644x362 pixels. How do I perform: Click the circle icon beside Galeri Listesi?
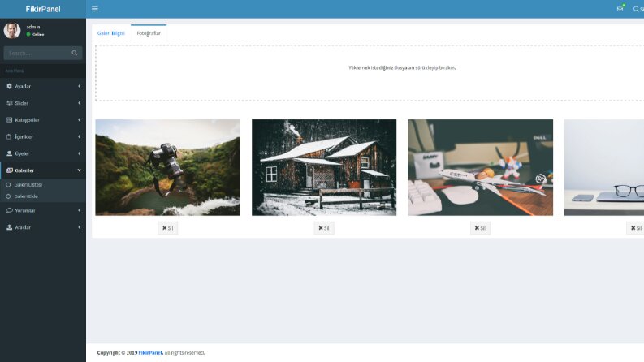[8, 185]
